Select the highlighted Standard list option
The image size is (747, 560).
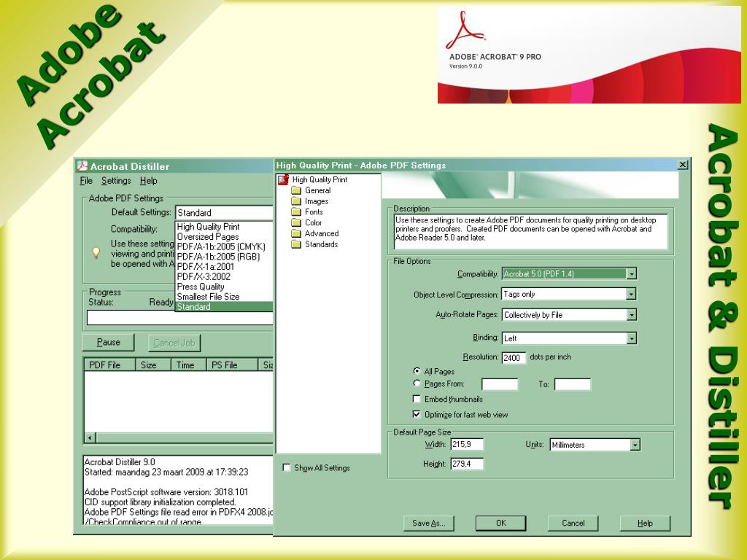[224, 307]
